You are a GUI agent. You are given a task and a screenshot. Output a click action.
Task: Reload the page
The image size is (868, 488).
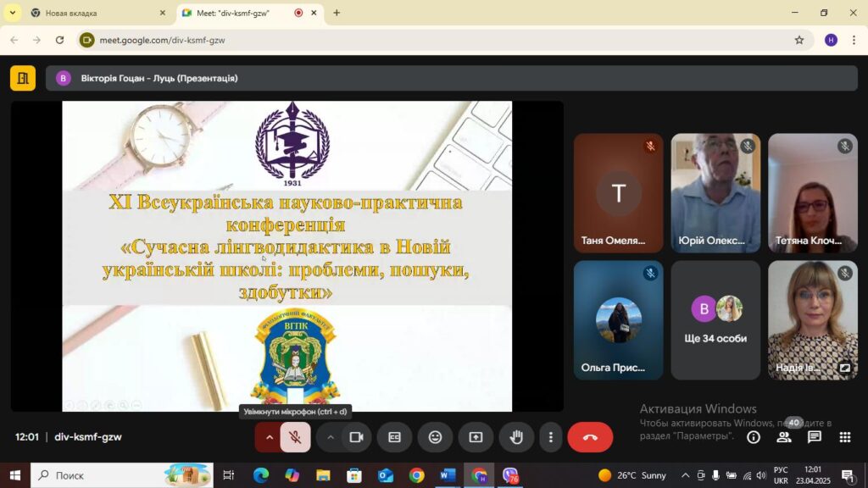pos(60,40)
